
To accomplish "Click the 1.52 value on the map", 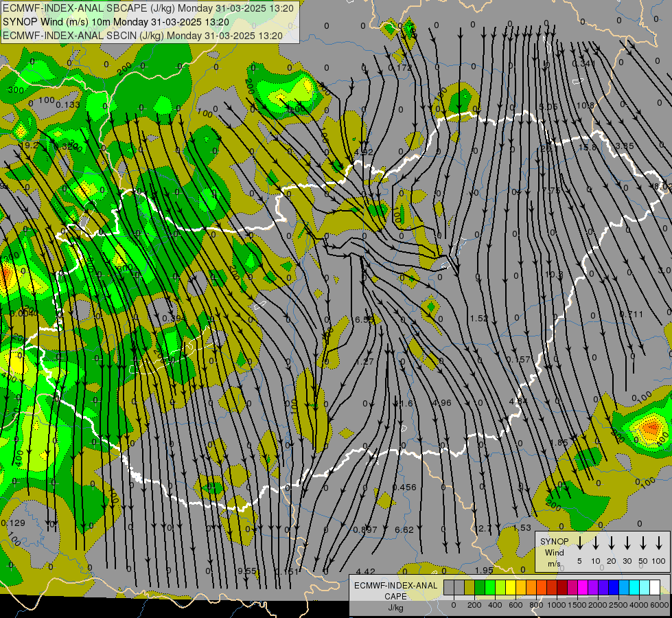I will 478,318.
